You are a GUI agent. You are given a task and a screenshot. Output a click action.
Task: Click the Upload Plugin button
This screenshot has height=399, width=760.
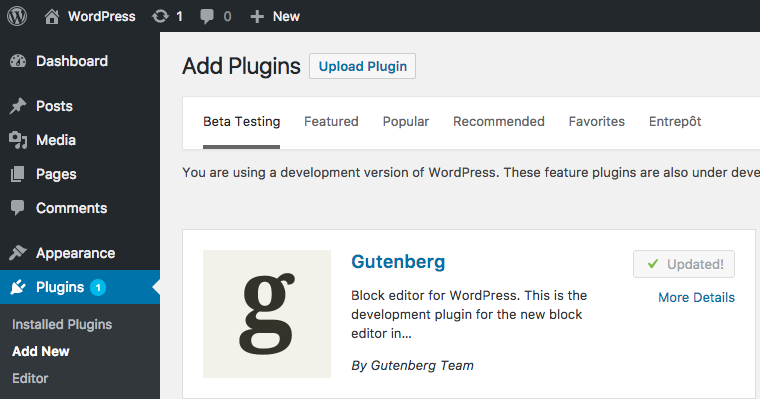tap(363, 66)
